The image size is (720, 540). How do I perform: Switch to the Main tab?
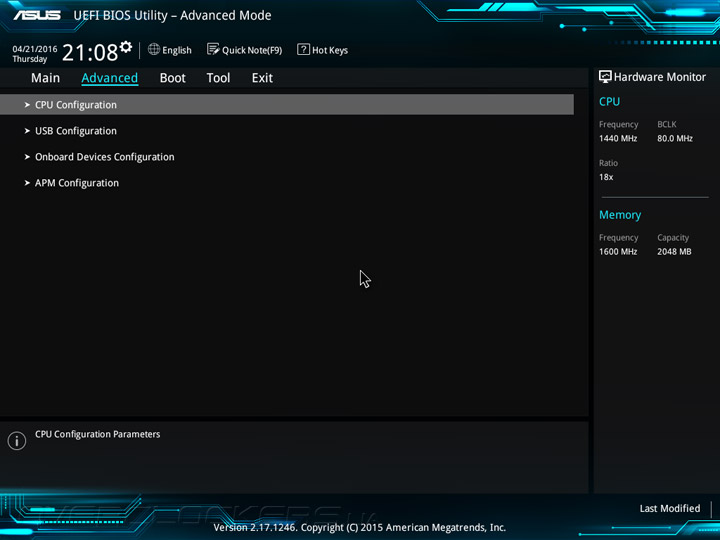[x=45, y=78]
